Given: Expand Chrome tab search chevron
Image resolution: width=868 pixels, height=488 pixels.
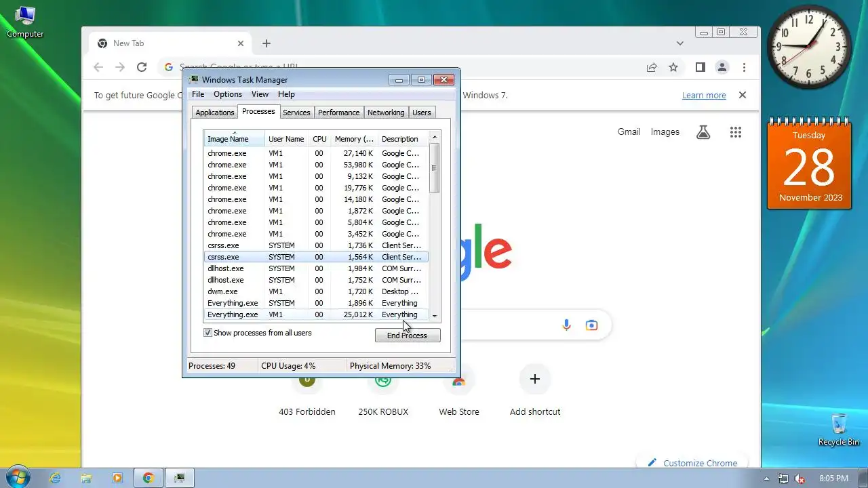Looking at the screenshot, I should (680, 43).
